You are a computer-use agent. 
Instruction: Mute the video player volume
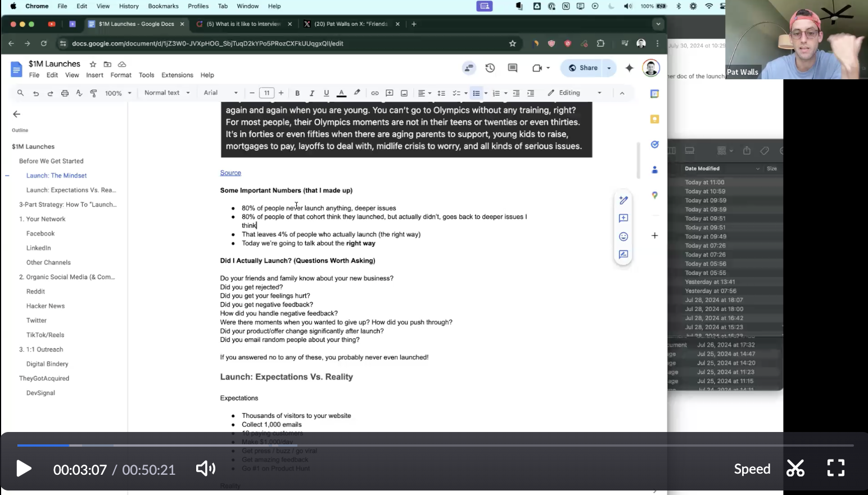[x=205, y=469]
